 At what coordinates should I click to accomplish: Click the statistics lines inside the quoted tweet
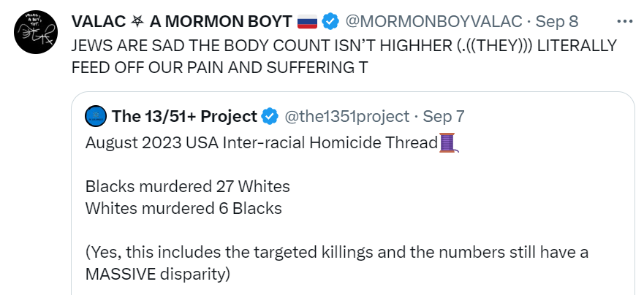pos(188,197)
